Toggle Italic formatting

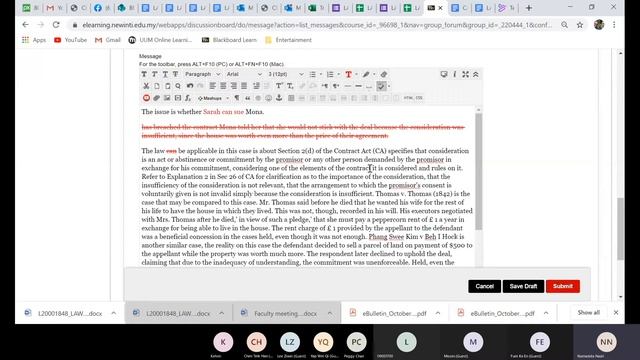(155, 74)
